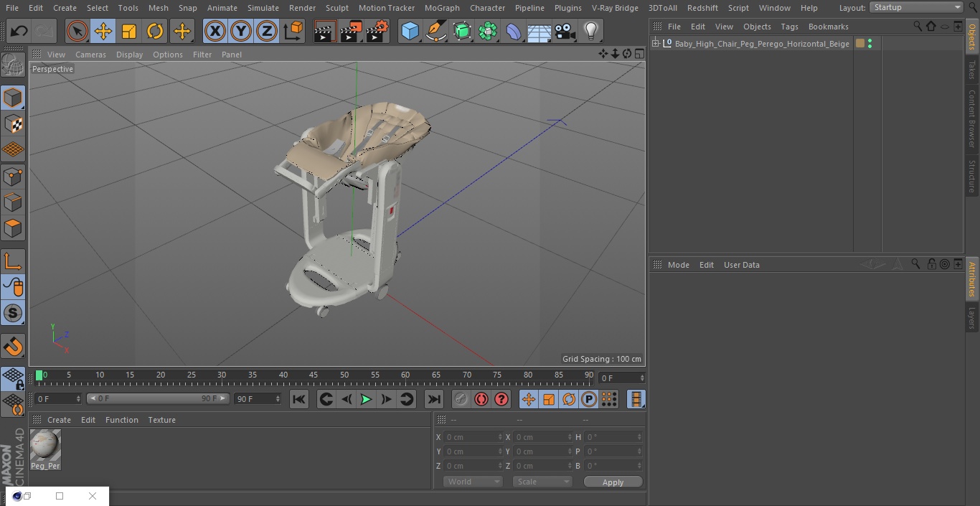Image resolution: width=980 pixels, height=506 pixels.
Task: Select the Scale tool
Action: (x=129, y=31)
